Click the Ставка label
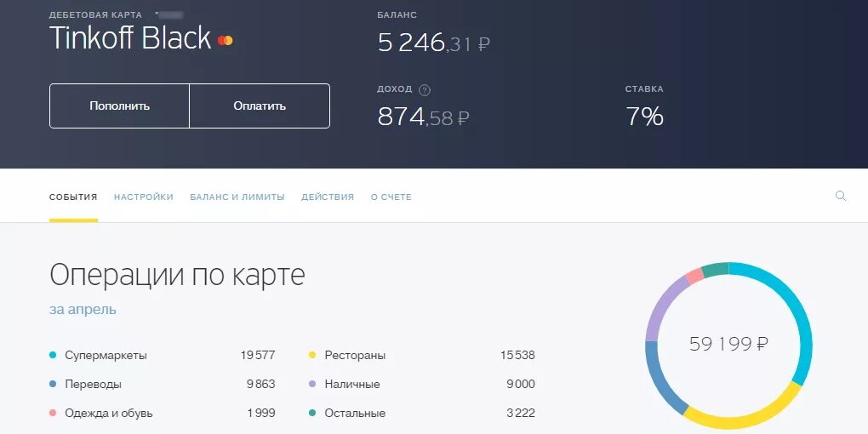Image resolution: width=868 pixels, height=434 pixels. tap(644, 89)
